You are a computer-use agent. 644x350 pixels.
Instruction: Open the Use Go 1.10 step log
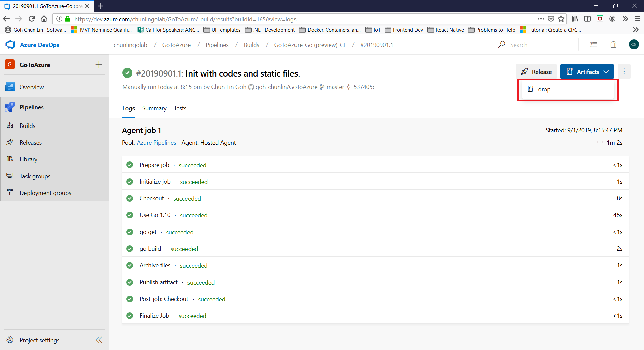click(375, 215)
